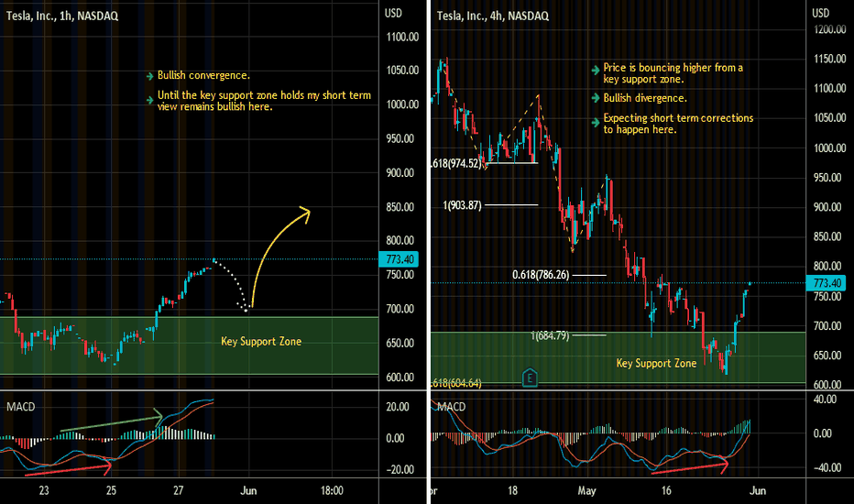Click the 1150.00 price level on 4h axis

coord(830,59)
